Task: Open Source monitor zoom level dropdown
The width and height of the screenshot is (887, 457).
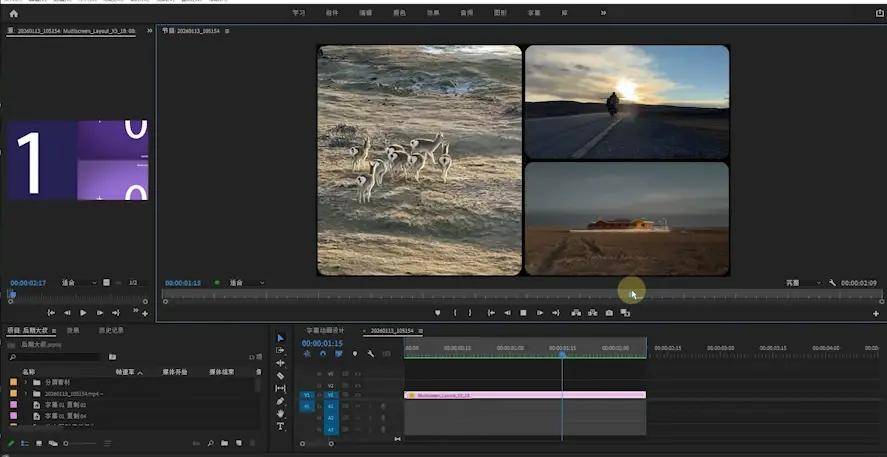Action: (x=79, y=283)
